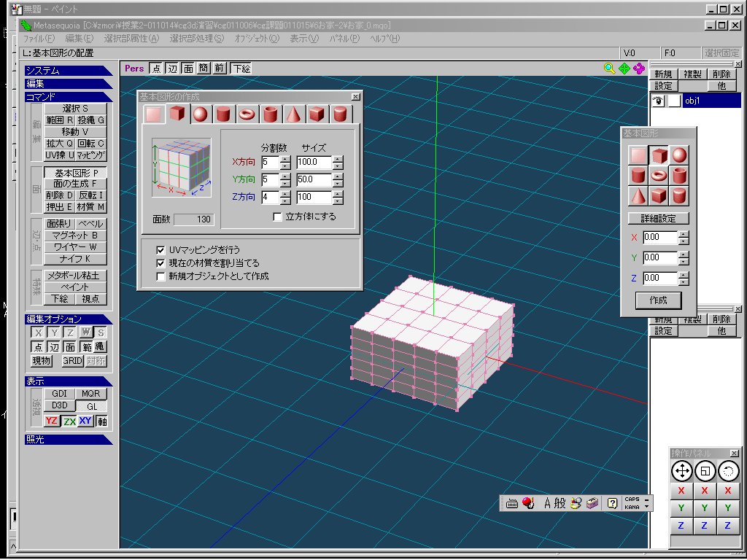Viewport: 747px width, 560px height.
Task: Uncheck 現在の材質を割り当てる
Action: point(160,263)
